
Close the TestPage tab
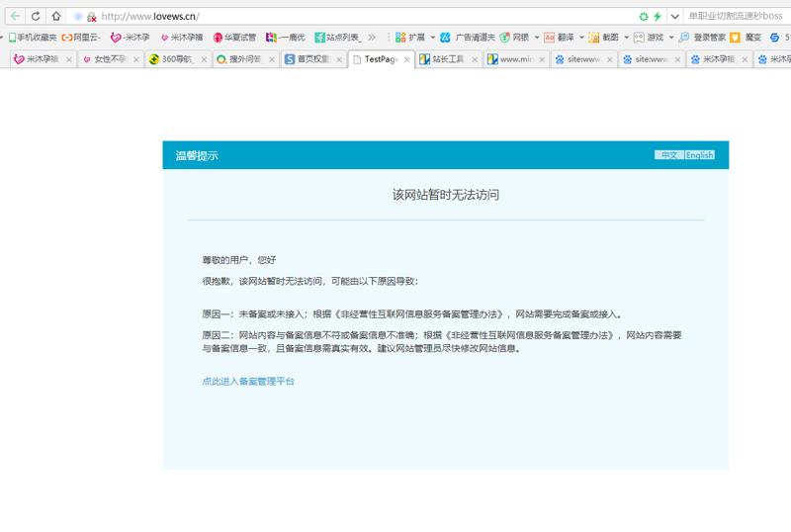click(x=407, y=59)
